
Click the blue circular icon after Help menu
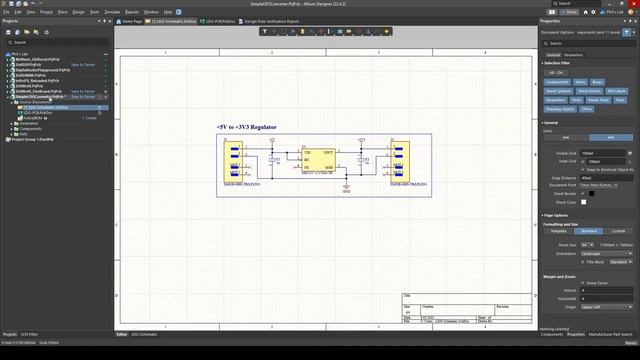pos(178,12)
